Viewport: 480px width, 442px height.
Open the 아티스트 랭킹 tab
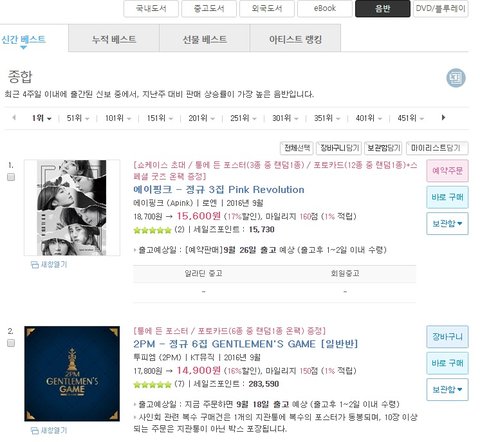pyautogui.click(x=295, y=39)
